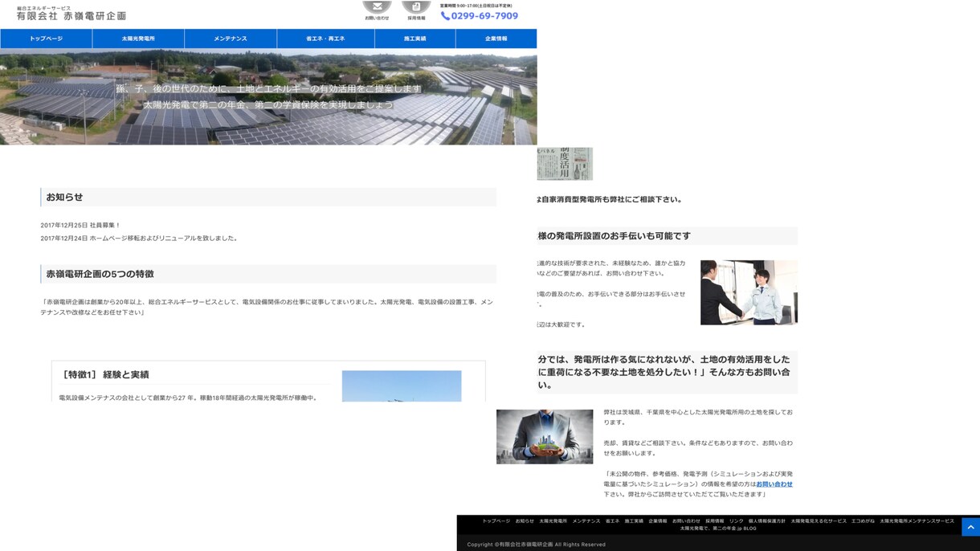Screen dimensions: 980x551
Task: Open footer link リンク
Action: pyautogui.click(x=737, y=521)
